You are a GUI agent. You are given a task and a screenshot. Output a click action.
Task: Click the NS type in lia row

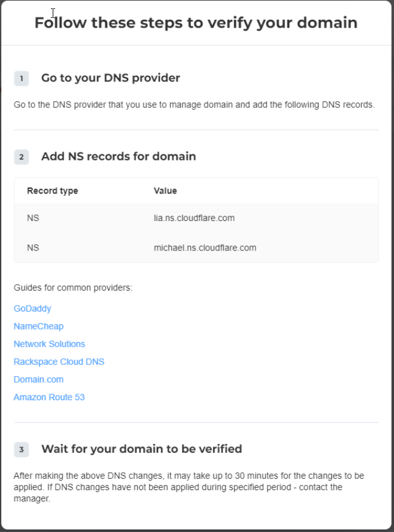click(x=33, y=218)
